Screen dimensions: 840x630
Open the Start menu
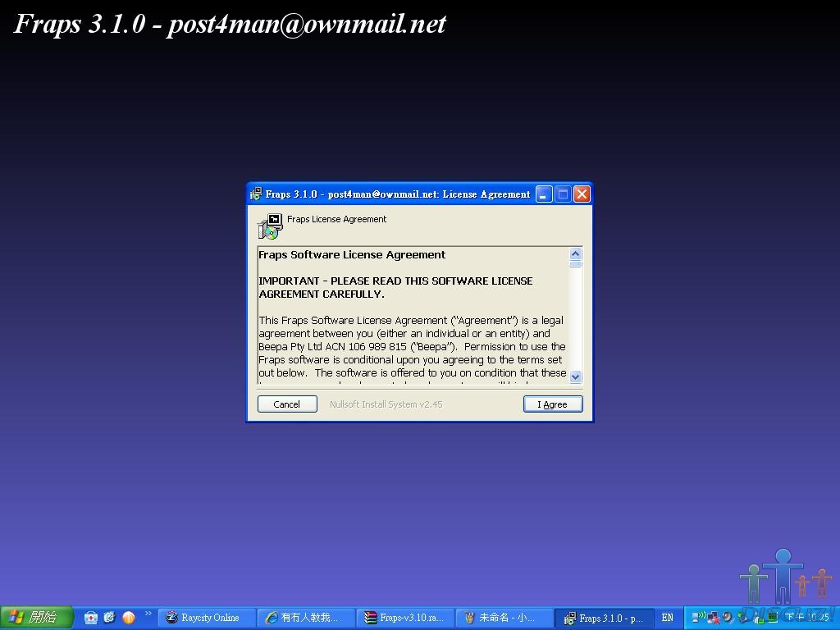coord(36,618)
